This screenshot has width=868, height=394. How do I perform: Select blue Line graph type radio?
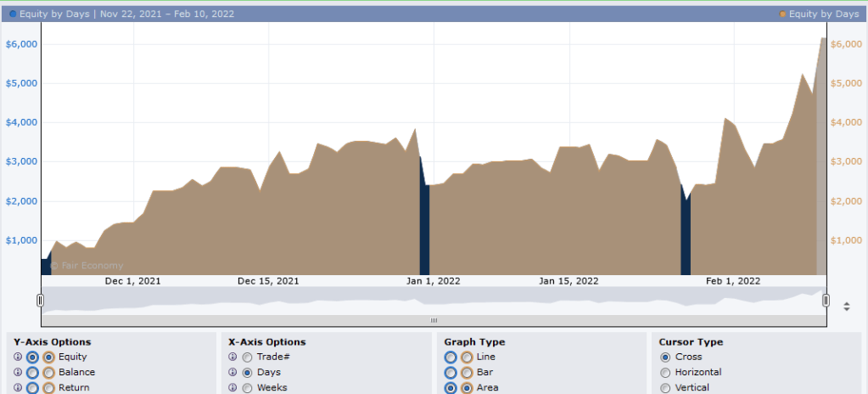coord(451,357)
